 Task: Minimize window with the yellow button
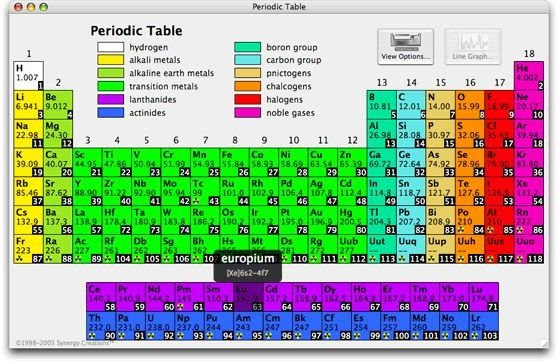pyautogui.click(x=31, y=7)
